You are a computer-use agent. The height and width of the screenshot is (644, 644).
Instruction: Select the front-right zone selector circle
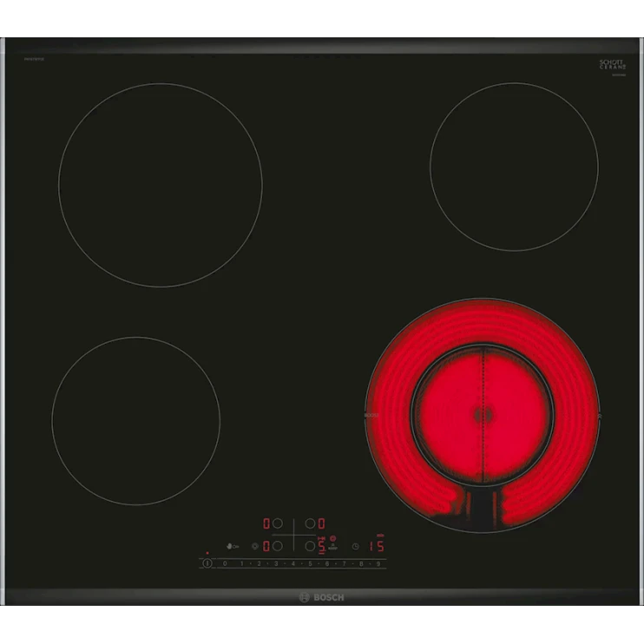(x=309, y=546)
